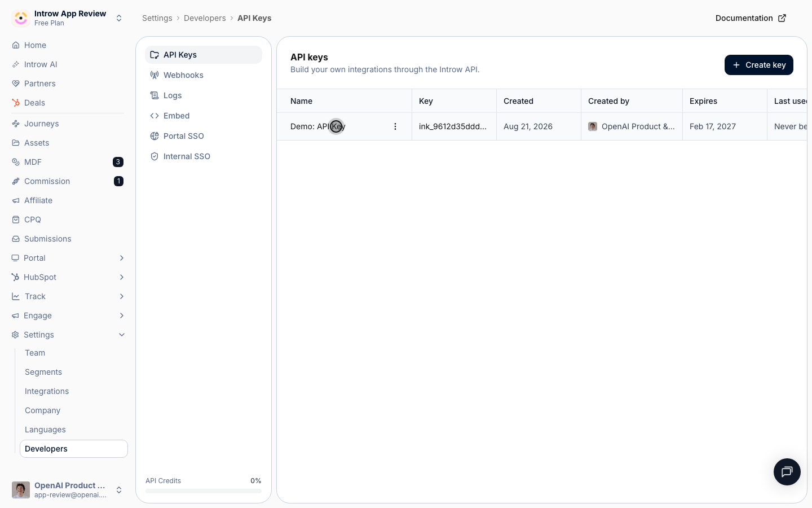Go to Internal SSO settings

point(204,156)
